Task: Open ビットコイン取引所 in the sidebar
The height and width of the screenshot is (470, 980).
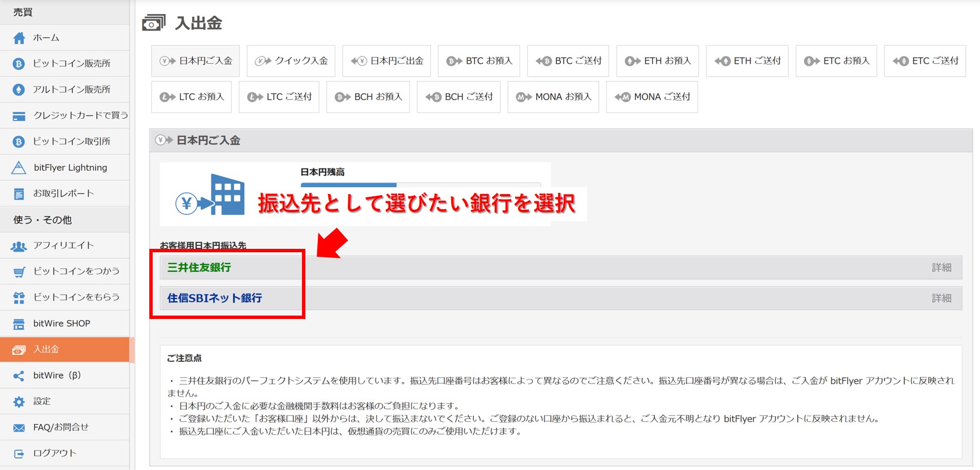Action: (64, 142)
